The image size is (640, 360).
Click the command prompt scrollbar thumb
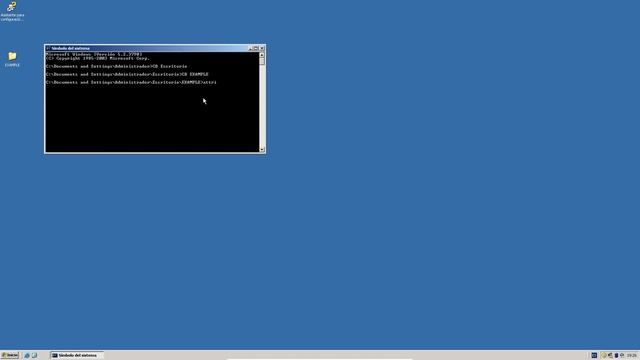point(262,61)
